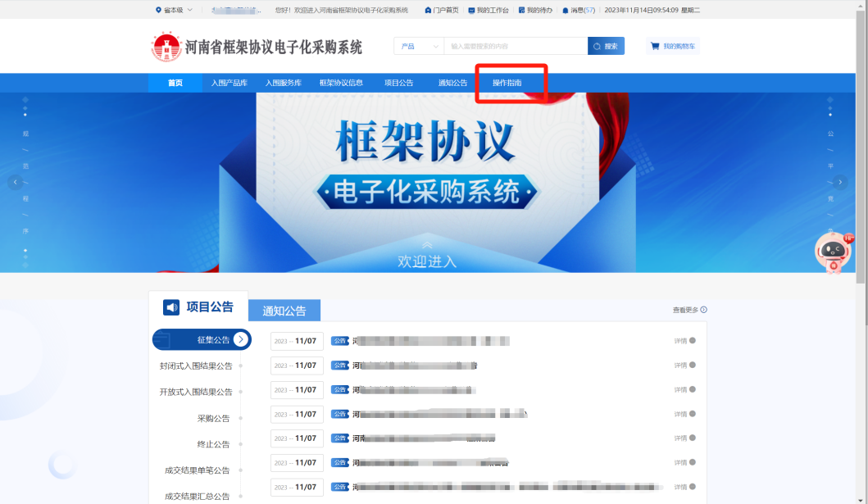Viewport: 868px width, 504px height.
Task: Click the first announcement's 2023 11/07 date box
Action: pos(297,342)
